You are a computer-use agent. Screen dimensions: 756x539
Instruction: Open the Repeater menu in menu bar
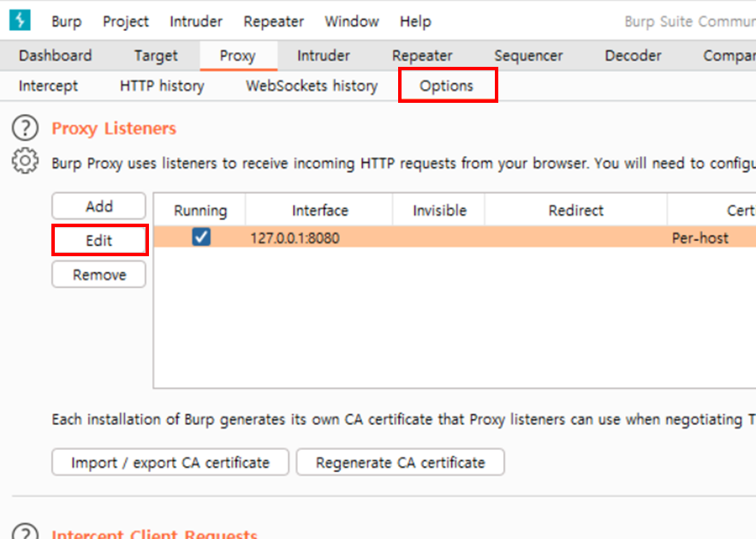tap(273, 21)
